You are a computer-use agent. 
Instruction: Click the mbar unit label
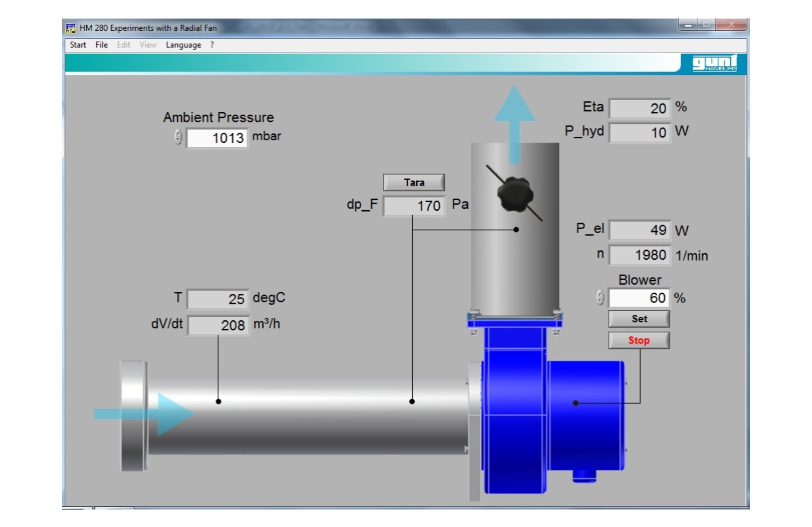[x=267, y=136]
